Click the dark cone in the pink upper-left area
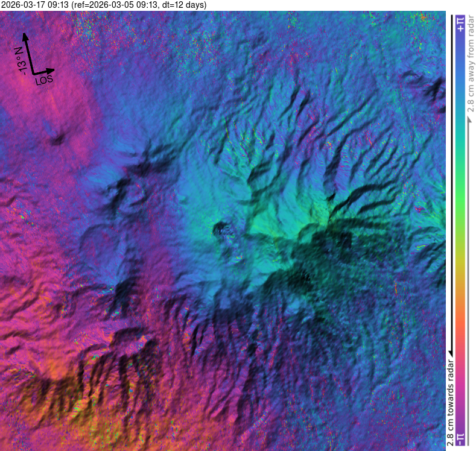The image size is (476, 451). click(58, 140)
